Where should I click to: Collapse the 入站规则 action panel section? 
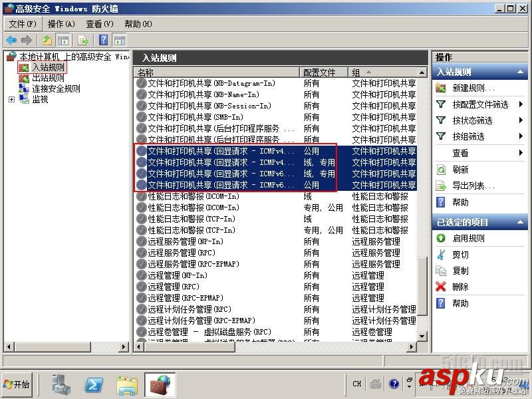[521, 71]
